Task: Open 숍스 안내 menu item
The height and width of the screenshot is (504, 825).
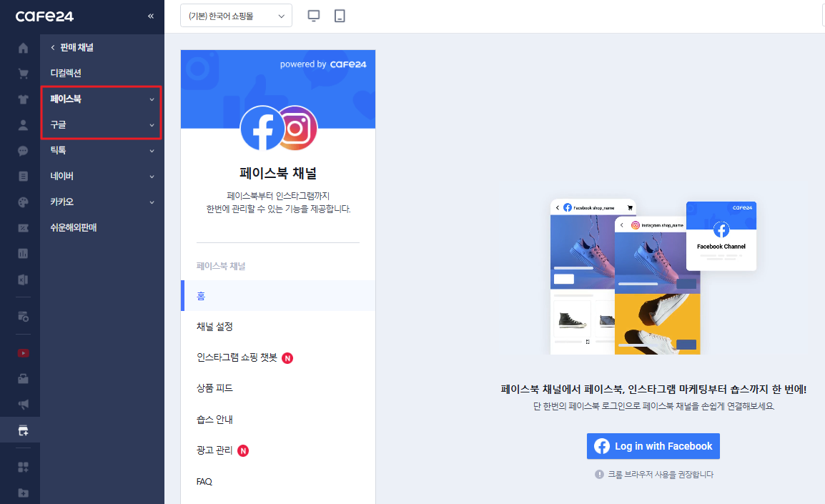Action: [214, 420]
